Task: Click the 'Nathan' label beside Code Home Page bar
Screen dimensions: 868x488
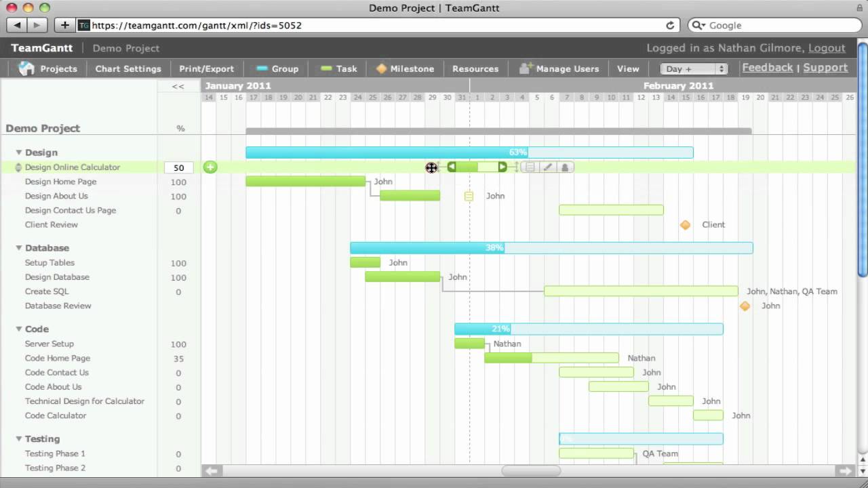Action: coord(642,358)
